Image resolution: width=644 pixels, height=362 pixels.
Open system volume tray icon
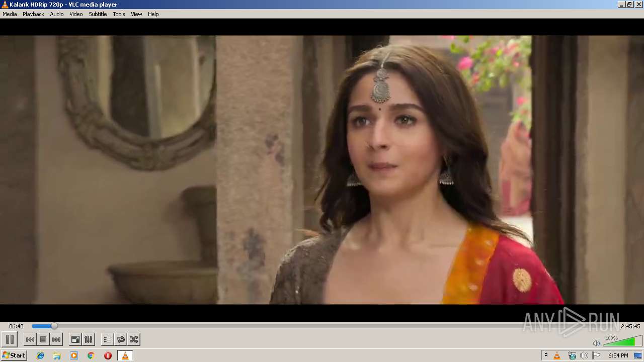[584, 355]
